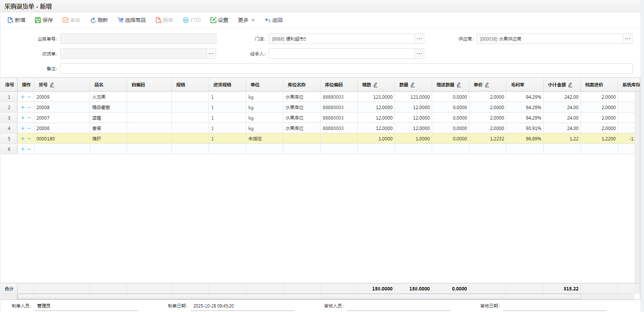
Task: Add a row using plus in row 1
Action: pyautogui.click(x=23, y=97)
